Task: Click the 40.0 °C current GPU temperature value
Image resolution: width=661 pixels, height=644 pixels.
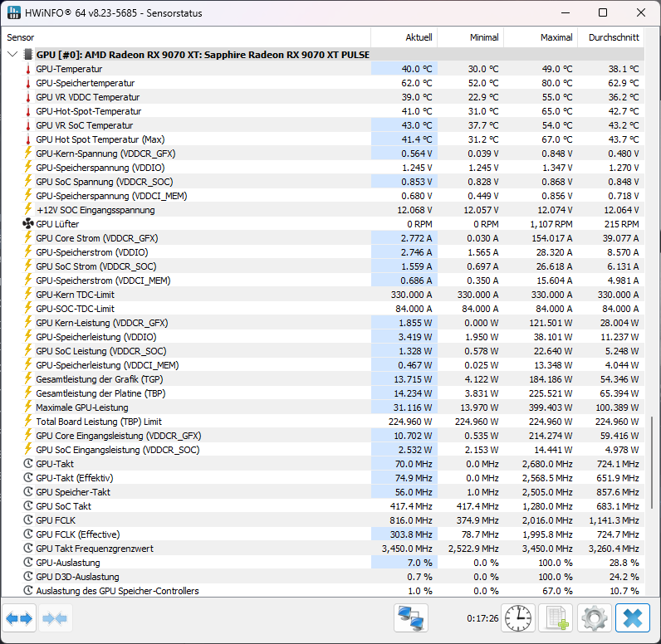Action: click(x=417, y=69)
